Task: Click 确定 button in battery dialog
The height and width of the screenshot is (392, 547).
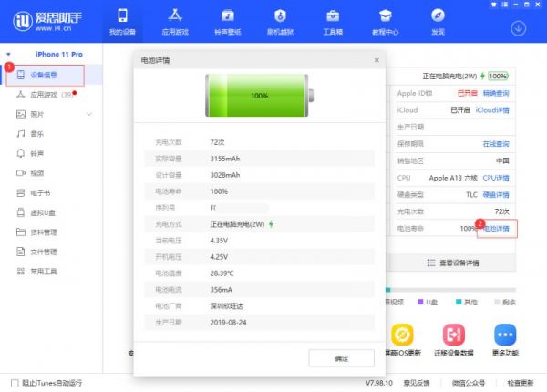Action: [341, 357]
